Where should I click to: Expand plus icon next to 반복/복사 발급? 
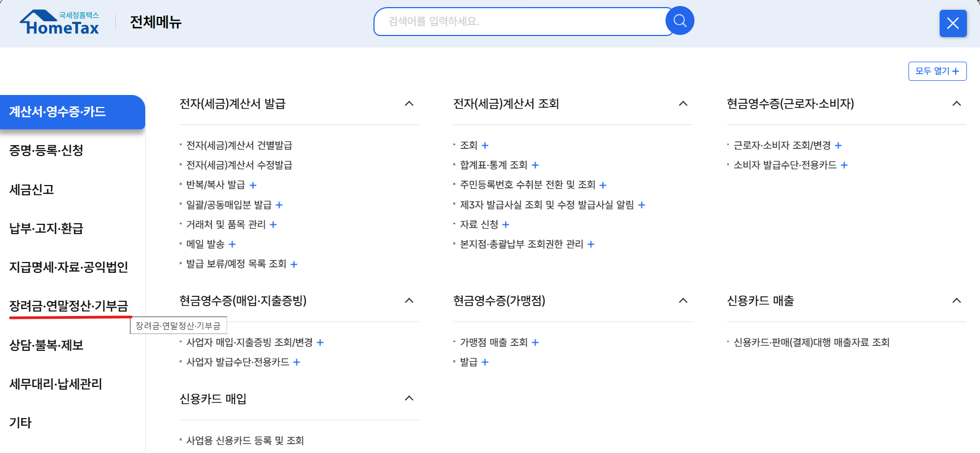(253, 185)
